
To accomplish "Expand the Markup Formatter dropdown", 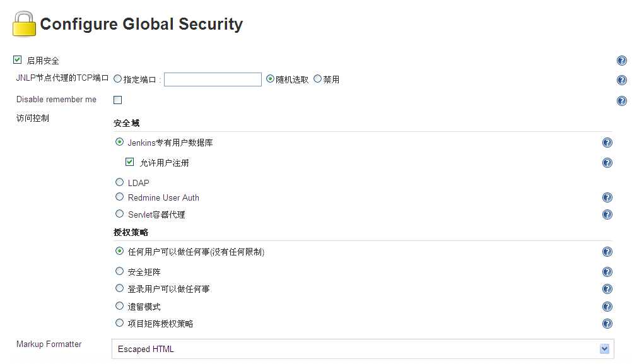I will click(x=604, y=349).
